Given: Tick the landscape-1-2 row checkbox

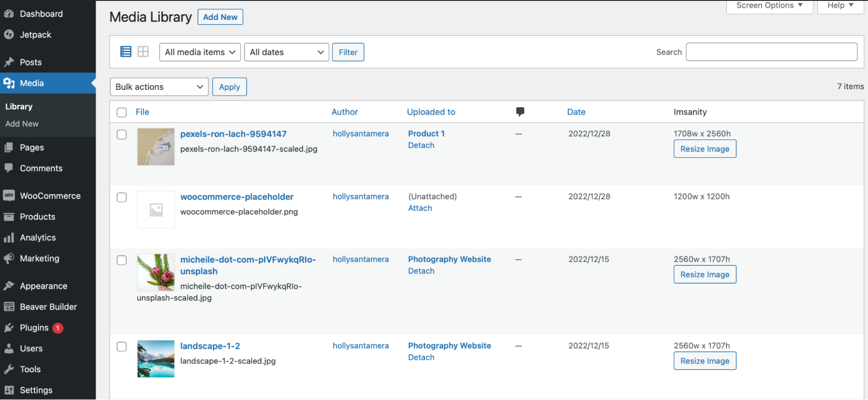Looking at the screenshot, I should pyautogui.click(x=122, y=347).
